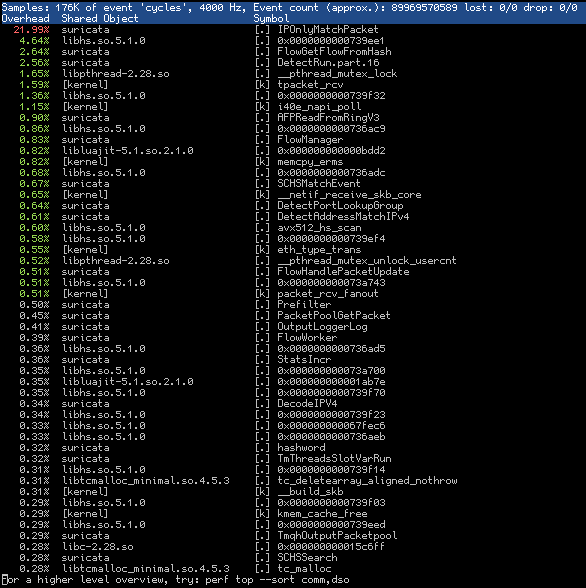Screen dimensions: 586x588
Task: Select the tc_malloc symbol row
Action: coord(293,568)
